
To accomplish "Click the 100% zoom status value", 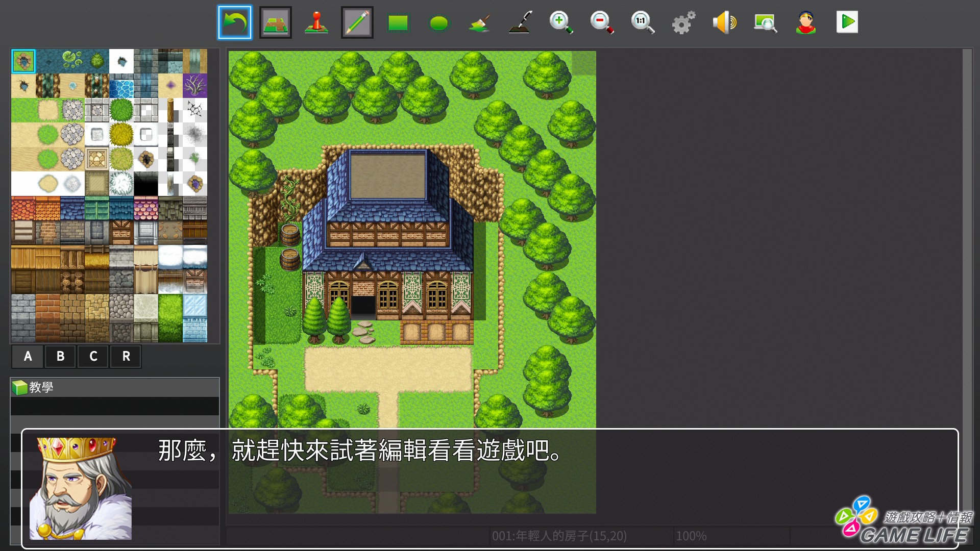I will tap(691, 536).
